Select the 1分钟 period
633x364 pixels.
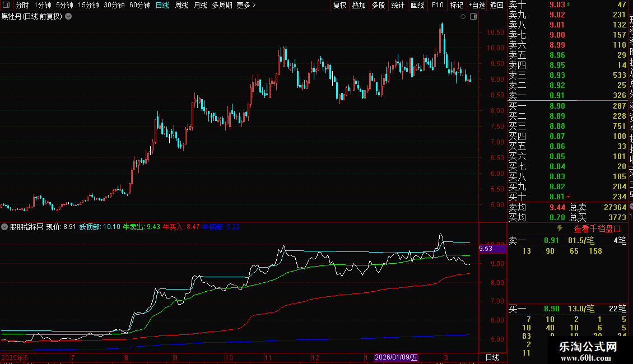click(x=43, y=5)
